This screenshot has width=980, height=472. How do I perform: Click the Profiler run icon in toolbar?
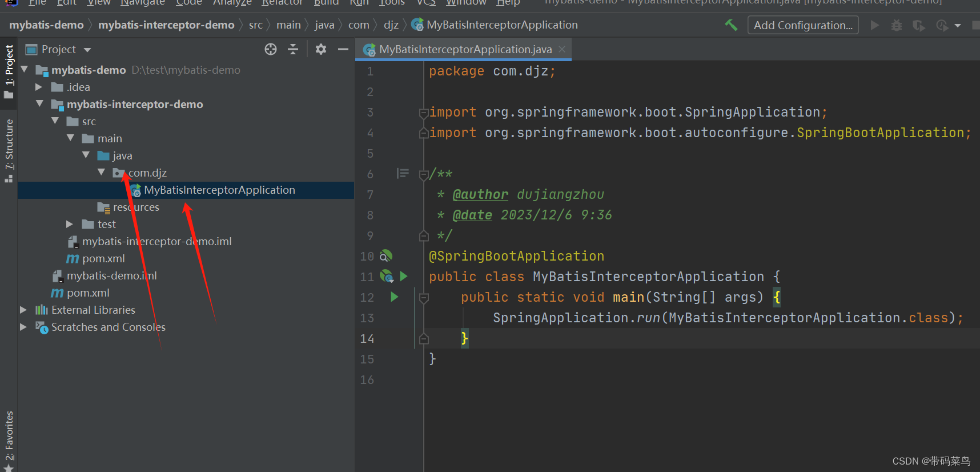[942, 25]
